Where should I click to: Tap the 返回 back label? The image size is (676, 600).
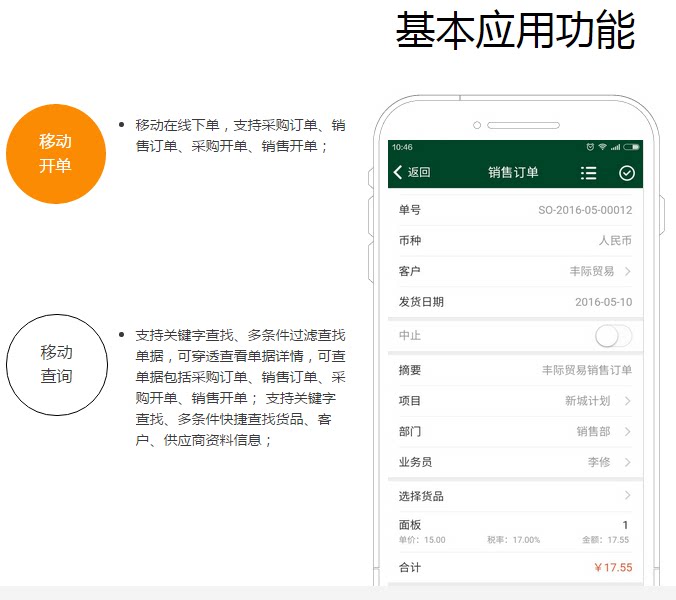point(419,172)
